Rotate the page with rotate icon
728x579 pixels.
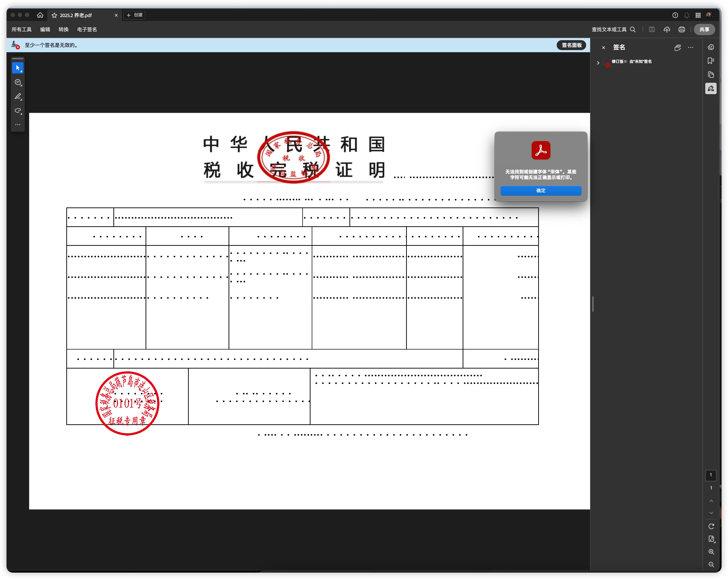pos(711,526)
